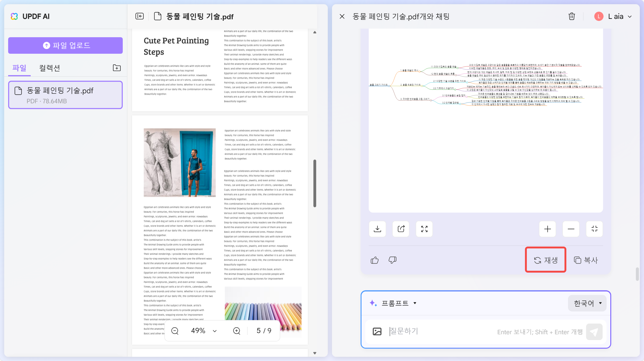Zoom in the mind map
The height and width of the screenshot is (361, 644).
coord(548,229)
